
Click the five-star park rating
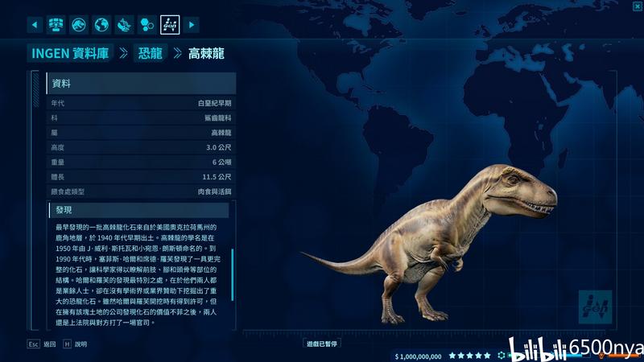point(469,356)
